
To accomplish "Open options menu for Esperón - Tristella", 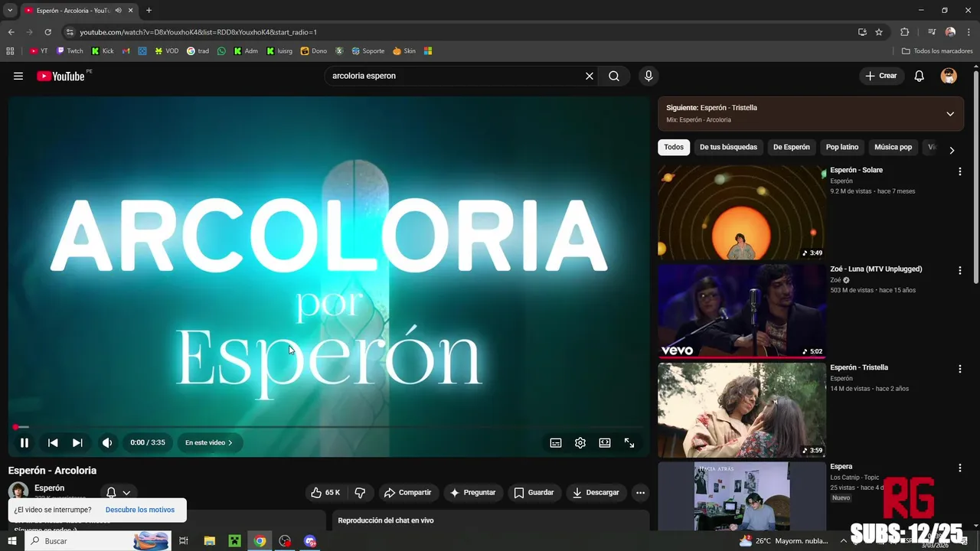I will (x=959, y=369).
